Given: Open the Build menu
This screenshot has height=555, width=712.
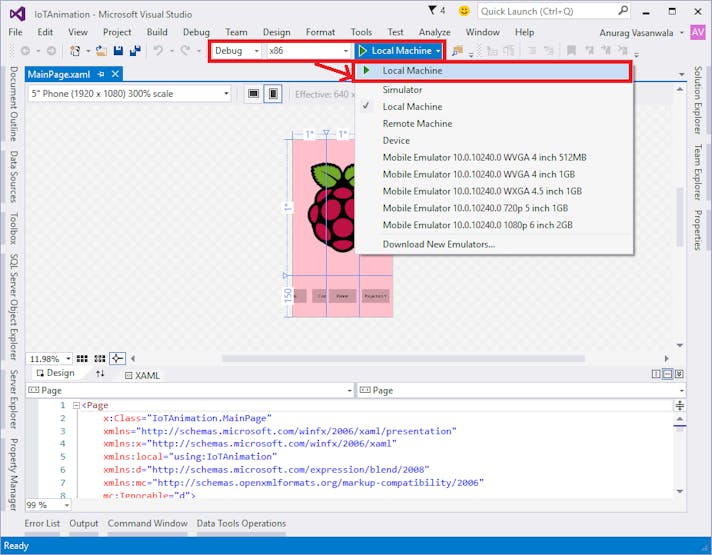Looking at the screenshot, I should [157, 32].
